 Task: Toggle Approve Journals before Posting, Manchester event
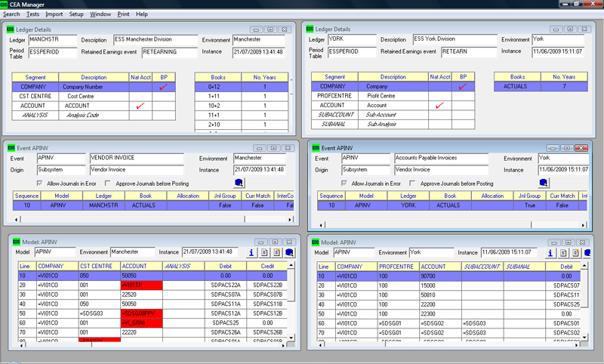108,184
